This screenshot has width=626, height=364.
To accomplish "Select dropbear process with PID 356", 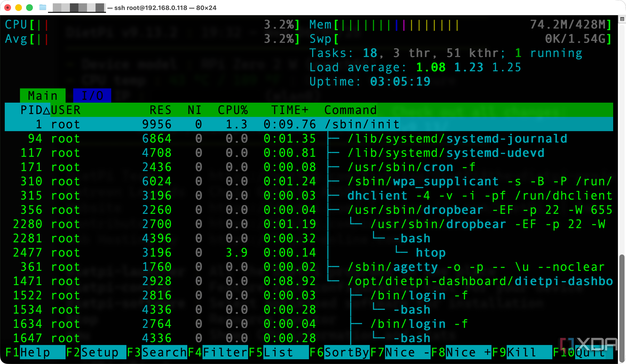I will click(x=309, y=210).
